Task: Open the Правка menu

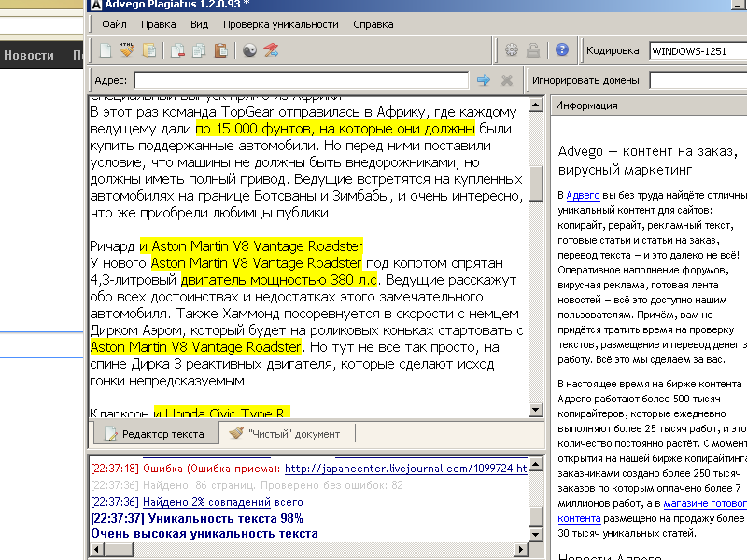Action: pos(158,24)
